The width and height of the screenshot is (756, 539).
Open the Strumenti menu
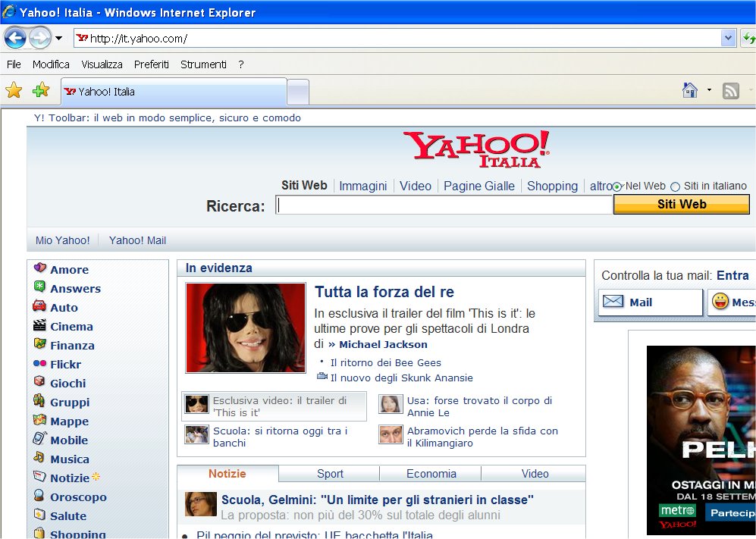[203, 64]
